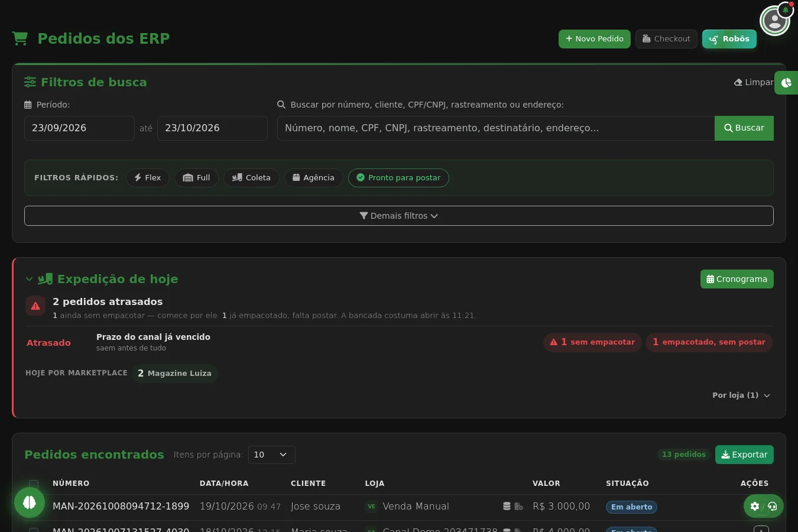Click order number MAN-20261008094712-1899
Screen dimensions: 798x532
[121, 507]
